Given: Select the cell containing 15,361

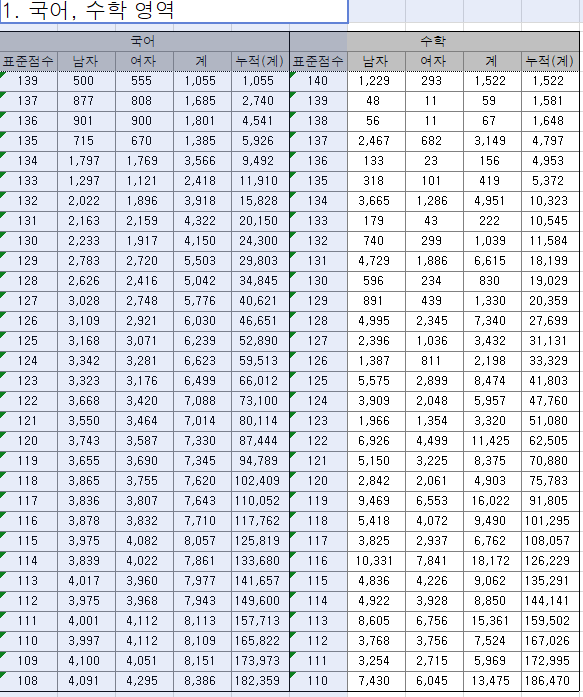Looking at the screenshot, I should coord(492,621).
